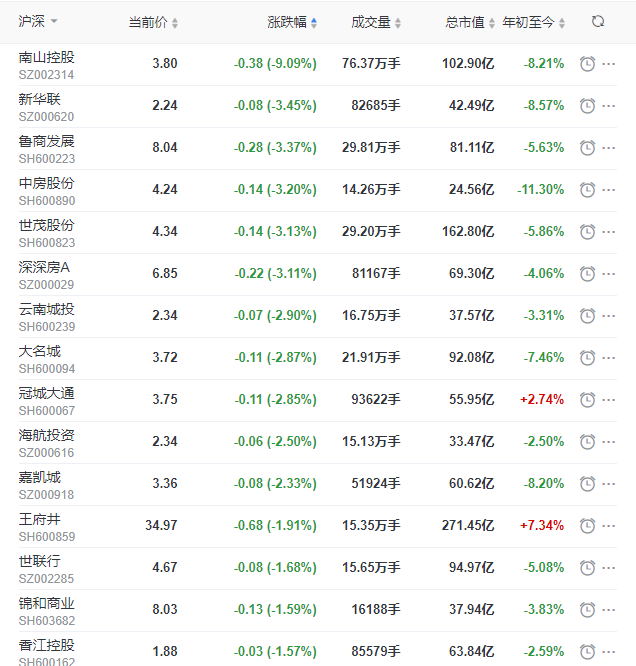Set price alert clock for 世茂股份
636x666 pixels.
(x=588, y=232)
